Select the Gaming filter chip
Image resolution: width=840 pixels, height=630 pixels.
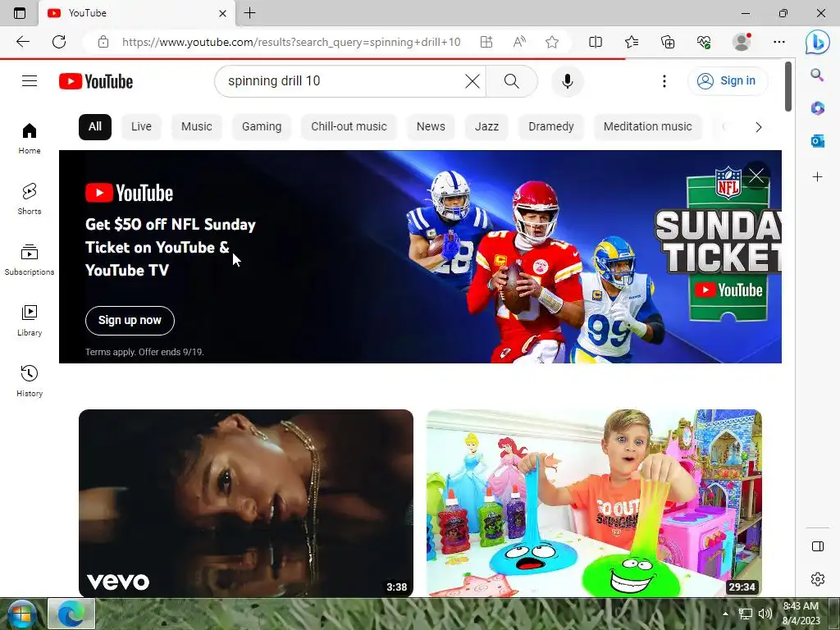pos(262,127)
